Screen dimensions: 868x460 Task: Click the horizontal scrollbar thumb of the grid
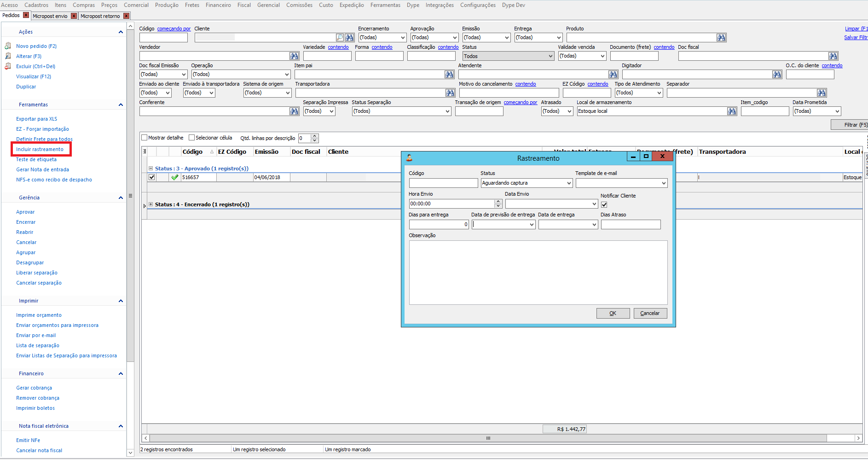488,438
